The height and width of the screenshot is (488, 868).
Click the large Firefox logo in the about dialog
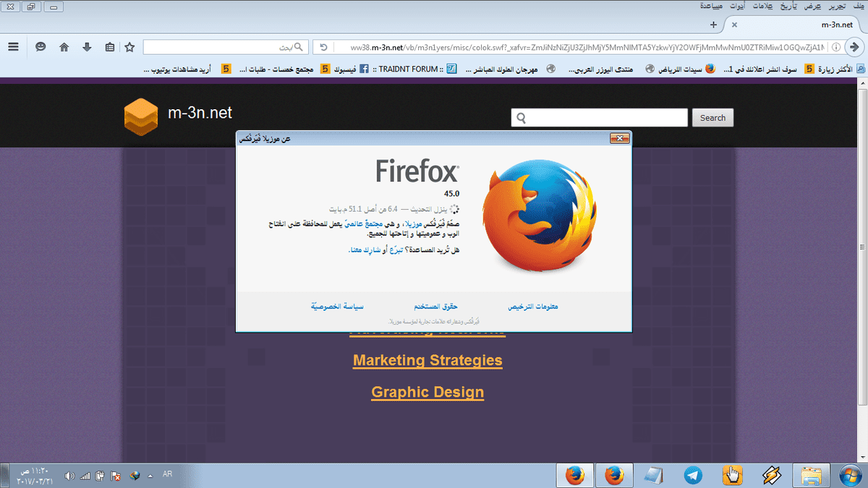tap(538, 218)
